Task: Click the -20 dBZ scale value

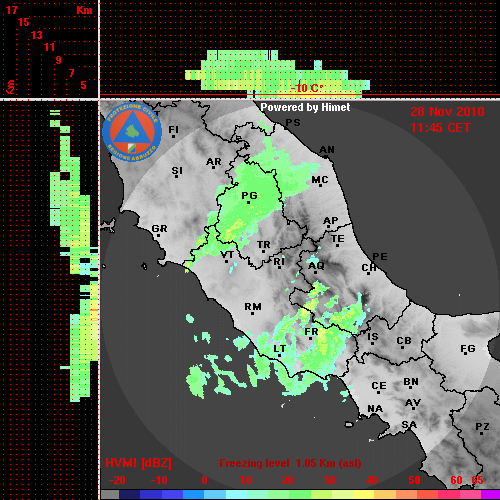Action: (x=117, y=480)
